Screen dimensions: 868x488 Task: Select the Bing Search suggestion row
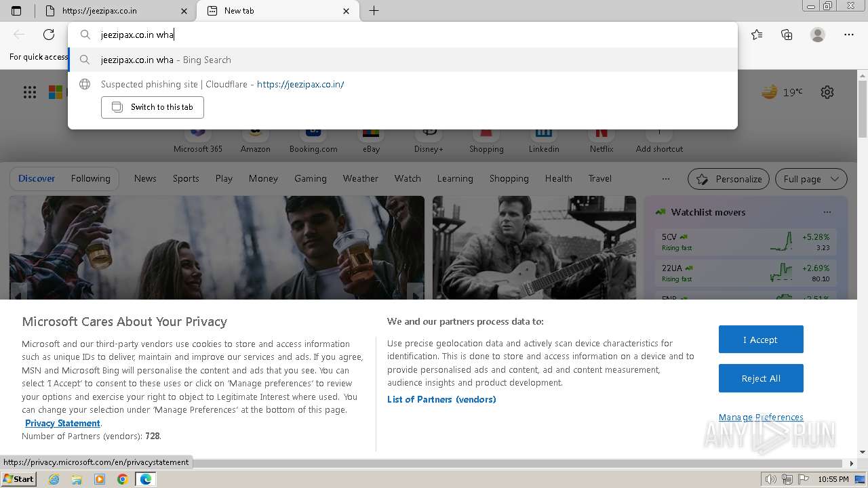pos(403,60)
